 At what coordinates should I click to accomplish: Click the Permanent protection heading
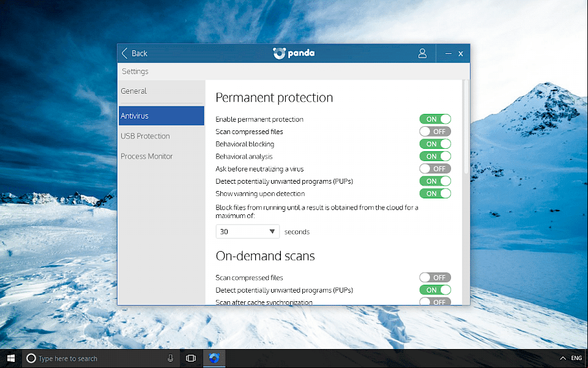pyautogui.click(x=274, y=97)
